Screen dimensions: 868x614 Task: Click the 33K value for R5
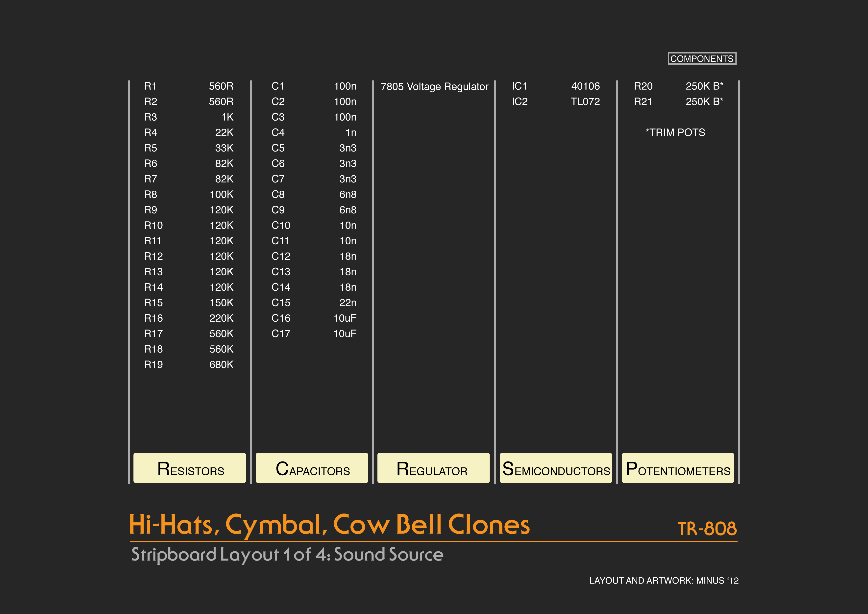(224, 148)
